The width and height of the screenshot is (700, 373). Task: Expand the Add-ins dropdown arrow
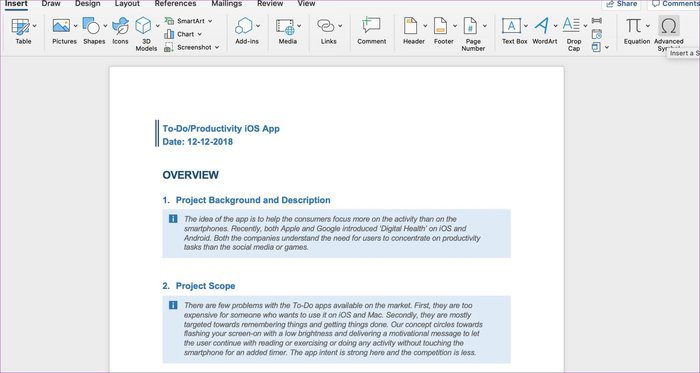click(x=258, y=26)
